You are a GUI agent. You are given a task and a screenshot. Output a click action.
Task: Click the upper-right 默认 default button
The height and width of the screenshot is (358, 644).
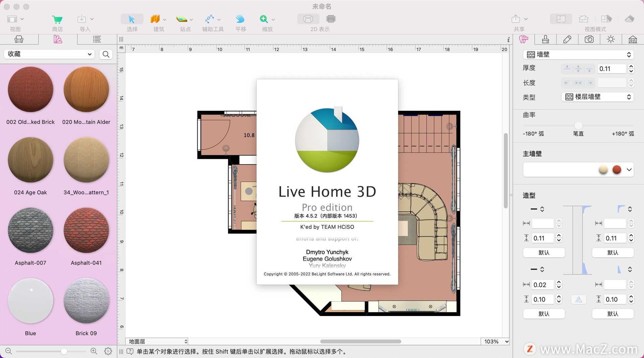(x=612, y=253)
